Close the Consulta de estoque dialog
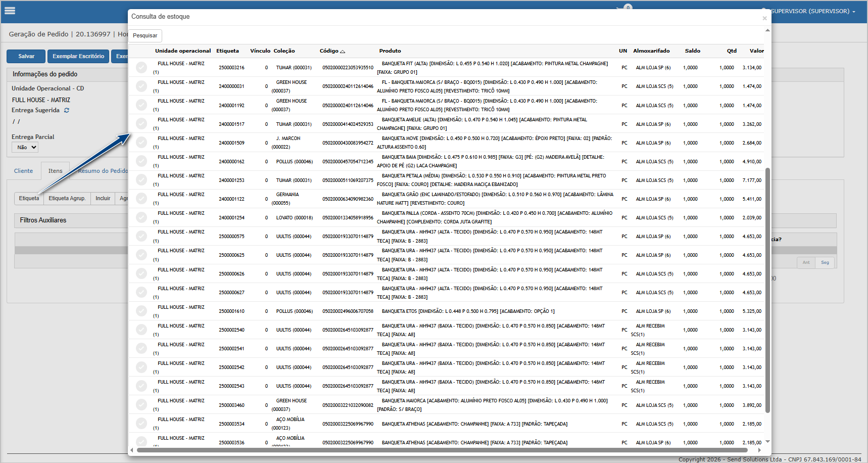 coord(764,18)
